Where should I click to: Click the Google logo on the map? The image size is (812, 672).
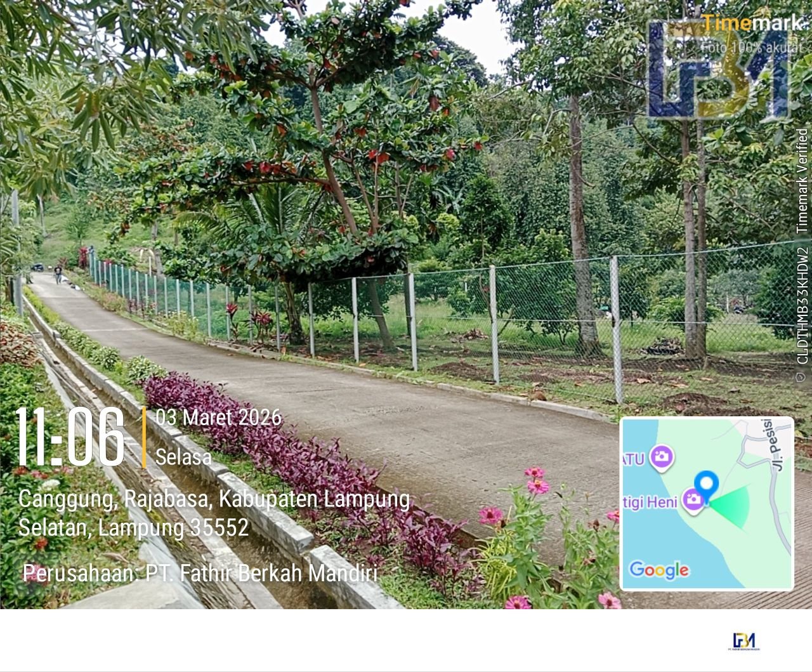point(659,569)
